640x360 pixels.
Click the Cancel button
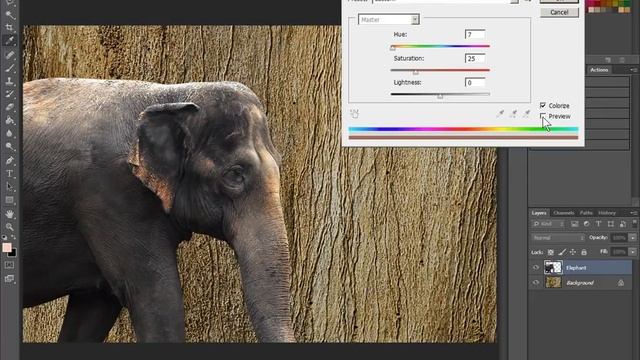(559, 12)
